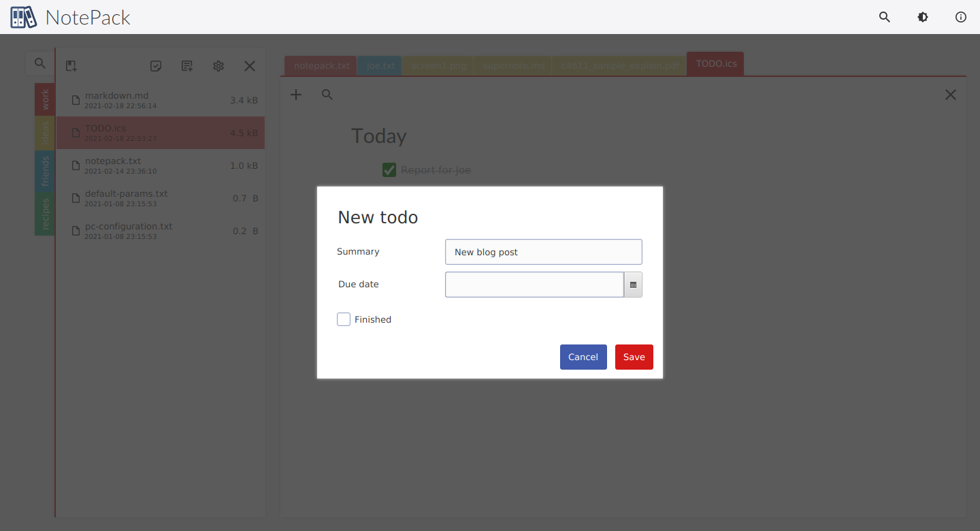Open notepack.txt in the file list

tap(161, 166)
